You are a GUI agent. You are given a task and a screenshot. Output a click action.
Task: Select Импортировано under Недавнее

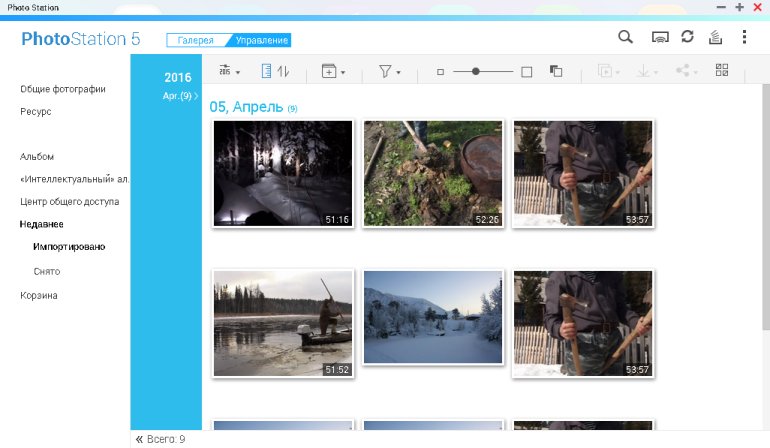pos(69,247)
